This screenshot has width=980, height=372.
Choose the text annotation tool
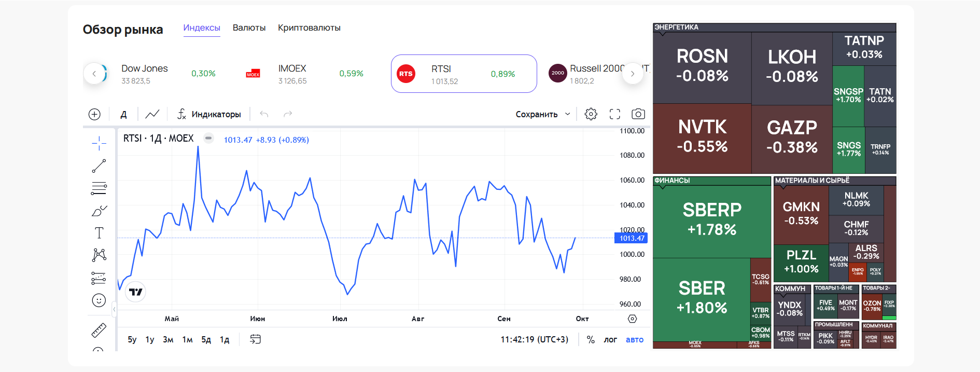(x=99, y=233)
